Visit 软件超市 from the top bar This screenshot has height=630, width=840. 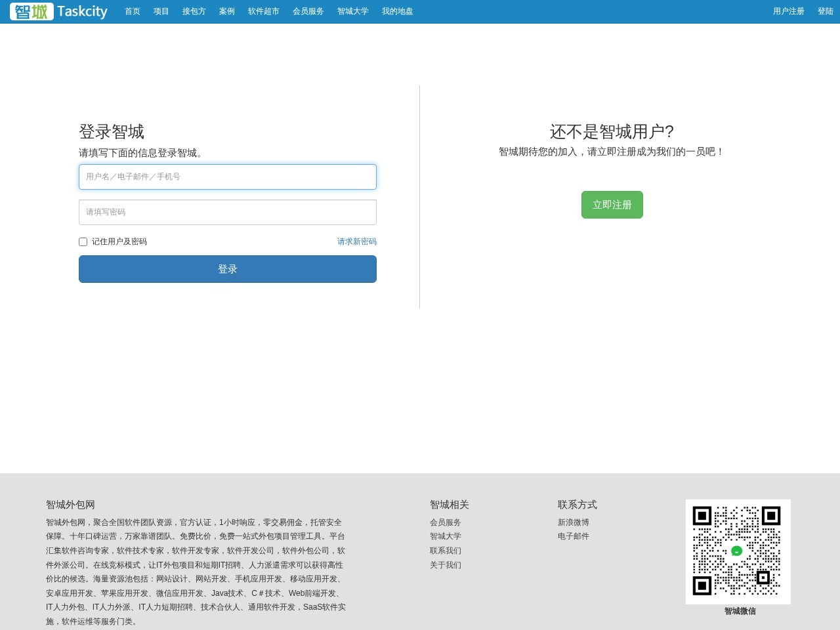[264, 11]
